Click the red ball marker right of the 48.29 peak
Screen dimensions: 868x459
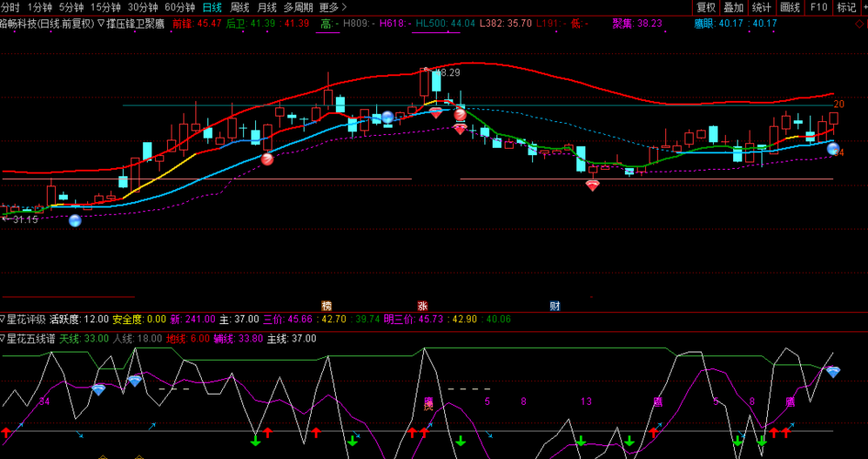[x=460, y=115]
